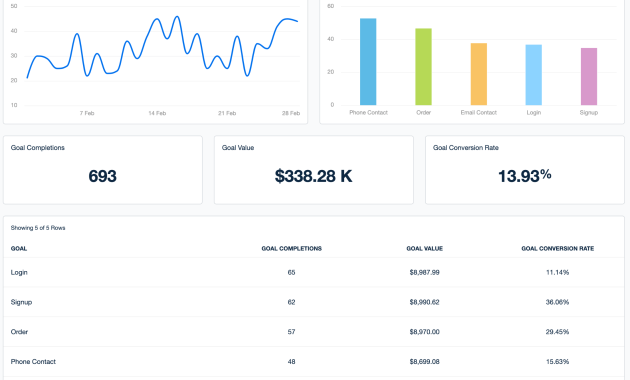The width and height of the screenshot is (630, 380).
Task: Click Login conversion rate 11.14%
Action: (557, 272)
